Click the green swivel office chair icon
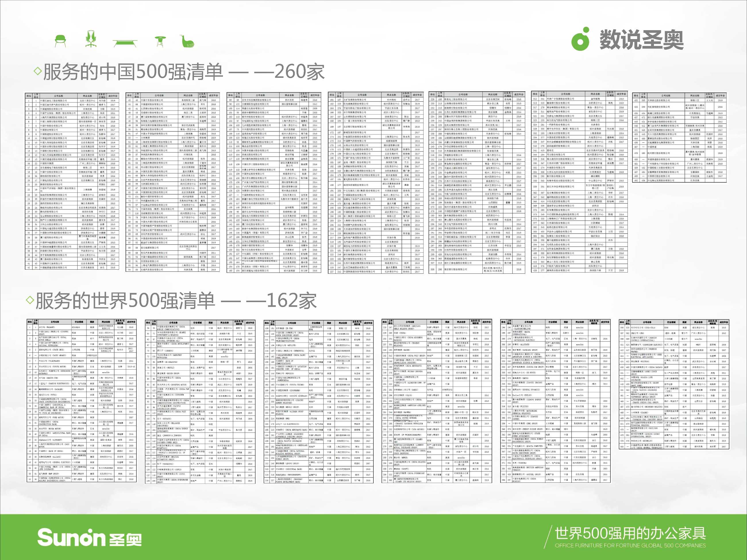747x560 pixels. click(x=91, y=39)
